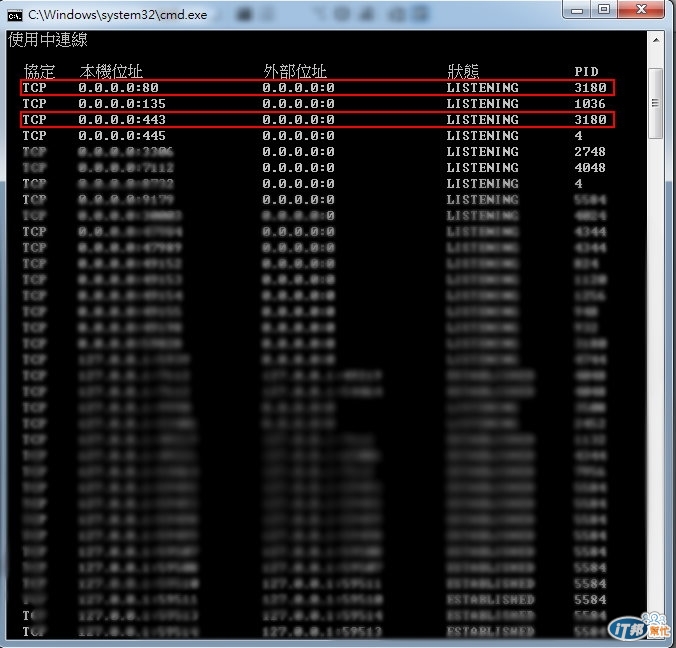Click the local address 0.0.0.0:445
Image resolution: width=676 pixels, height=648 pixels.
click(122, 135)
